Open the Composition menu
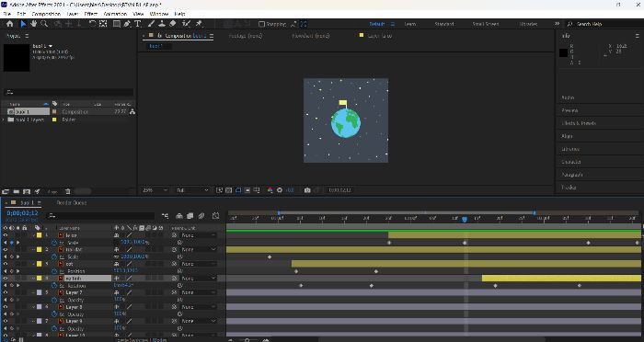This screenshot has width=644, height=342. click(46, 14)
